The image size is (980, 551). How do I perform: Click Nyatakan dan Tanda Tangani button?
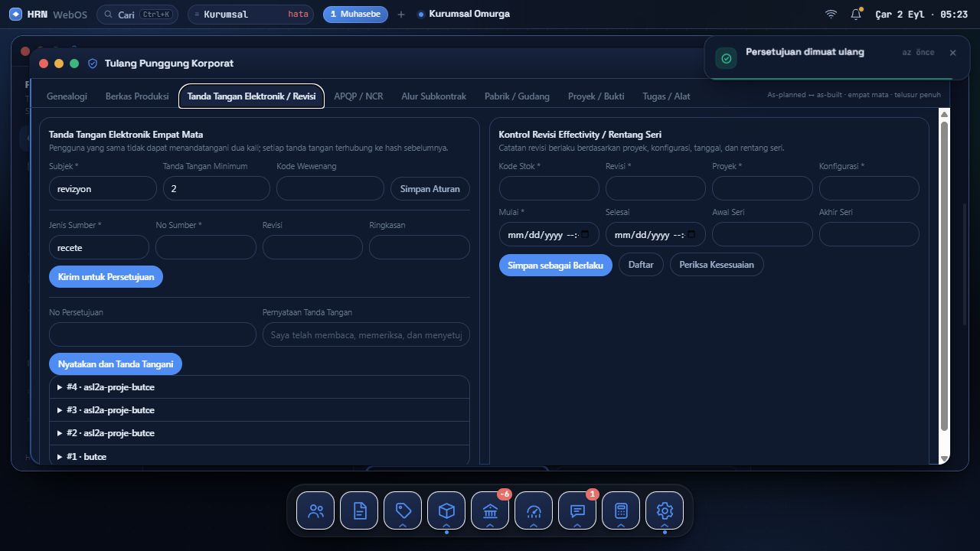(116, 364)
